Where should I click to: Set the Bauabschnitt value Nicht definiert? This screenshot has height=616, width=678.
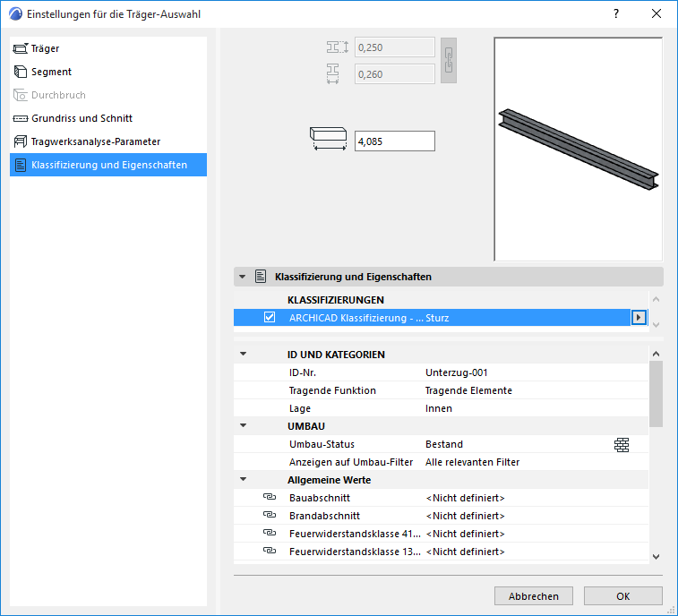point(465,498)
